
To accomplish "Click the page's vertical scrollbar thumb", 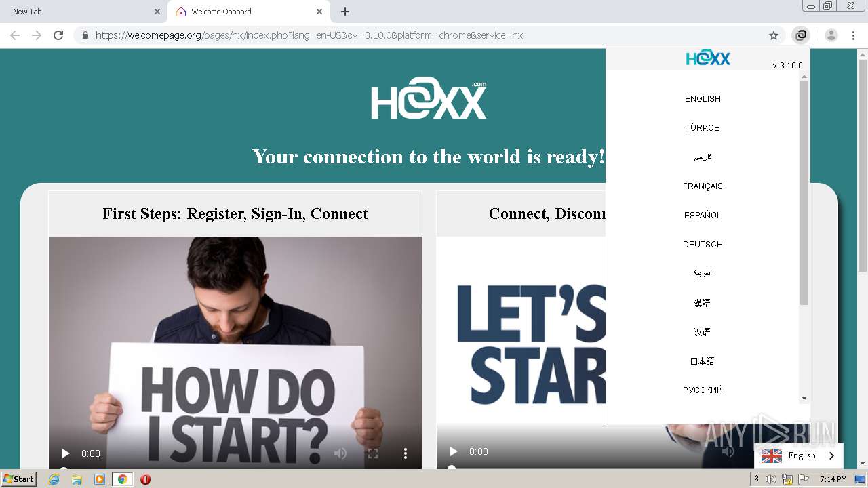I will click(863, 165).
